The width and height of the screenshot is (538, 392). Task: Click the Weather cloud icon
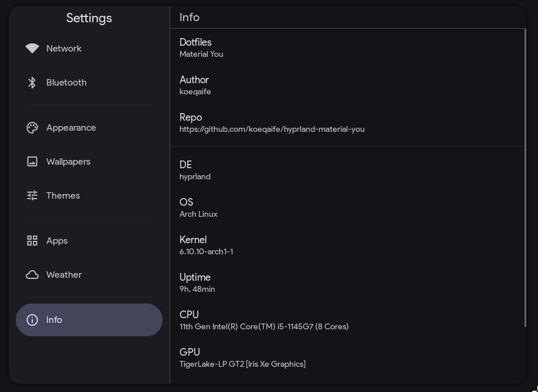[32, 275]
